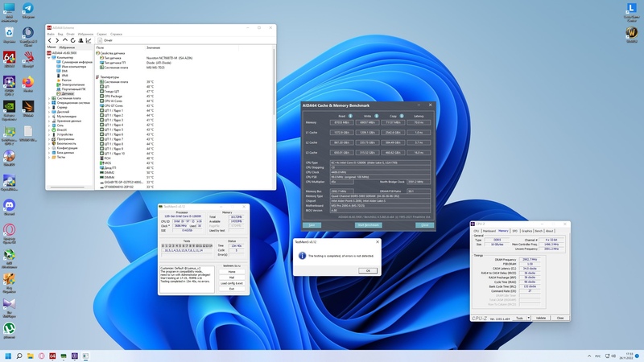Click Load config & exit in TestMem5
The height and width of the screenshot is (362, 644).
(232, 283)
